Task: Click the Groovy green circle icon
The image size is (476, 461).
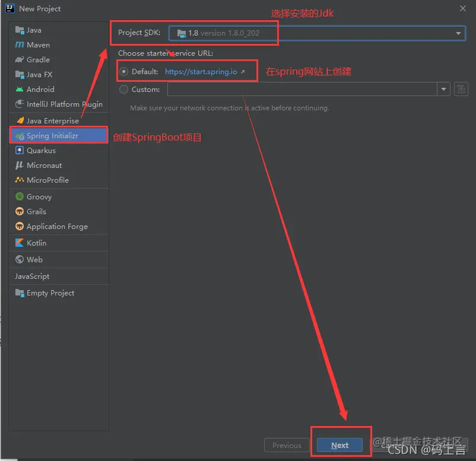Action: [x=20, y=196]
